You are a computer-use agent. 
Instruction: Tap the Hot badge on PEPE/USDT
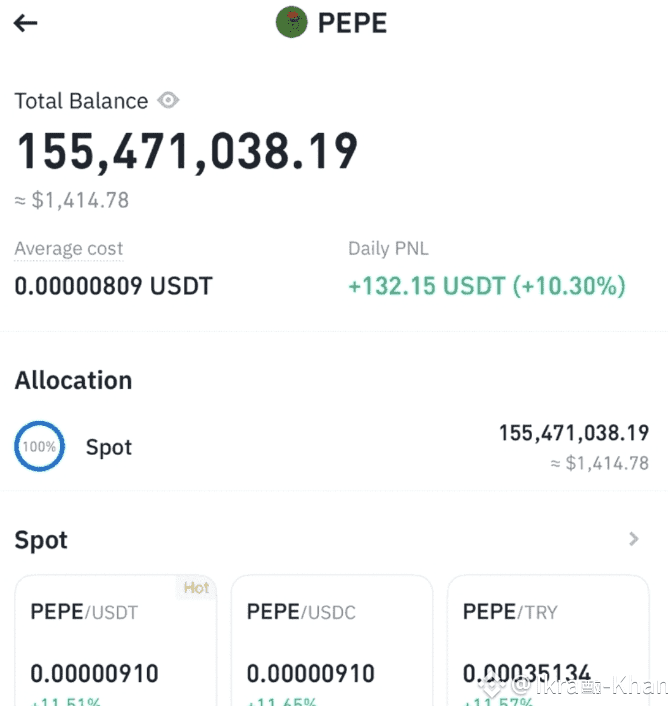(196, 588)
